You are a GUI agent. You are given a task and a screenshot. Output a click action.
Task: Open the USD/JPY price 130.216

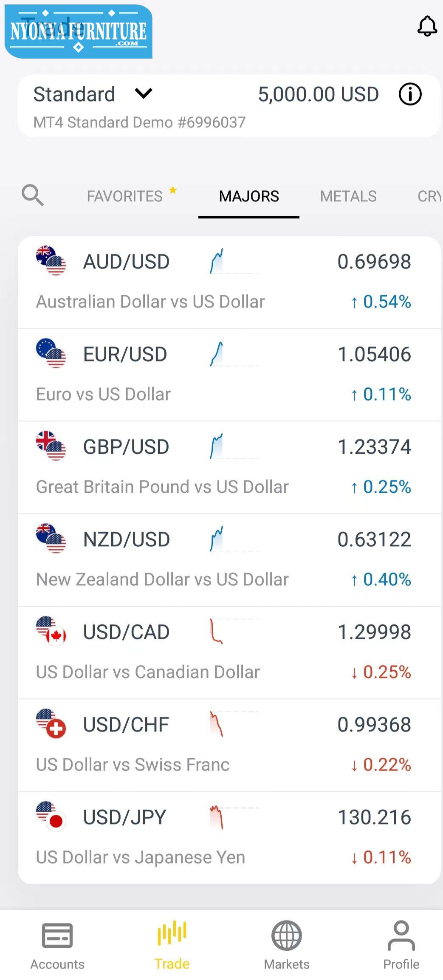374,817
